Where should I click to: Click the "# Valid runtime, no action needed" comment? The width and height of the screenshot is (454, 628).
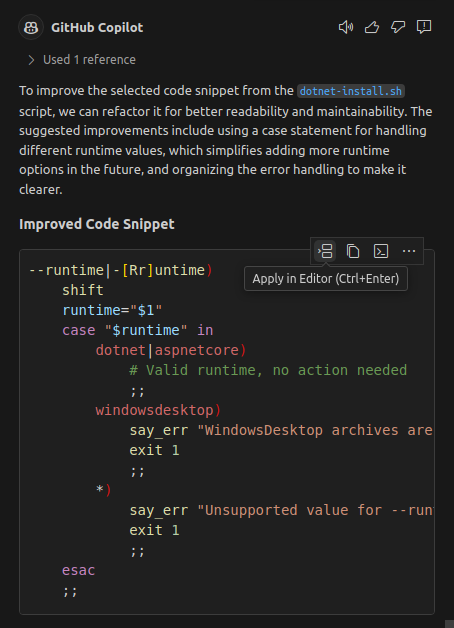268,370
